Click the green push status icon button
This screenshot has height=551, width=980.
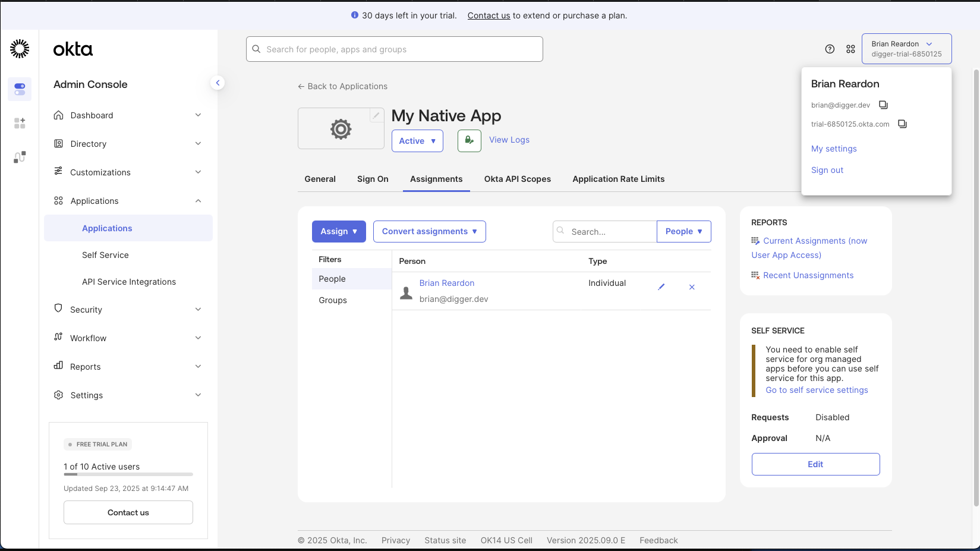coord(469,141)
